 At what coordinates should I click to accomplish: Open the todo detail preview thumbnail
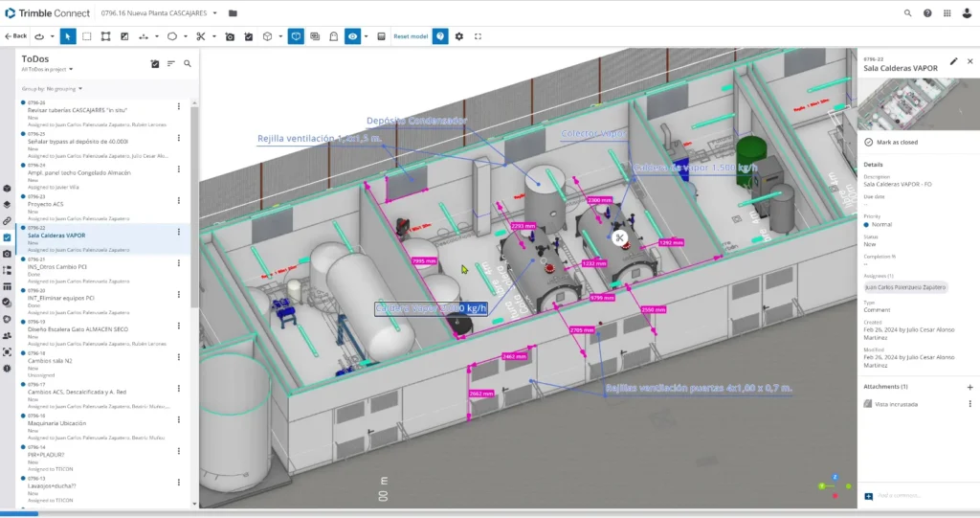(x=918, y=103)
